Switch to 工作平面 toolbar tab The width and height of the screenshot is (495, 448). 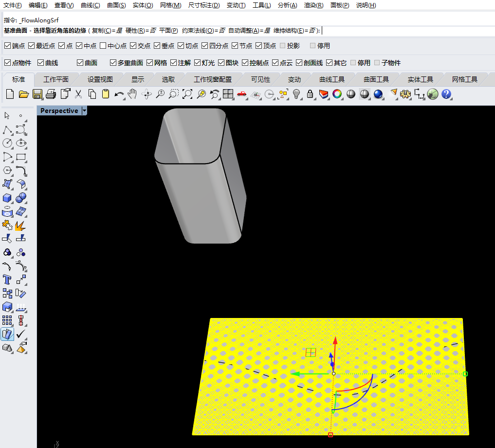[x=56, y=79]
